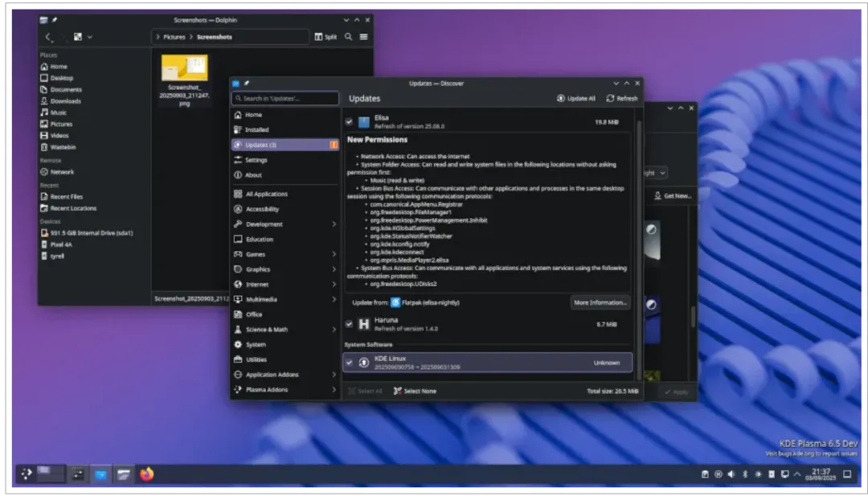
Task: Click Pictures in Dolphin breadcrumb
Action: click(x=174, y=37)
